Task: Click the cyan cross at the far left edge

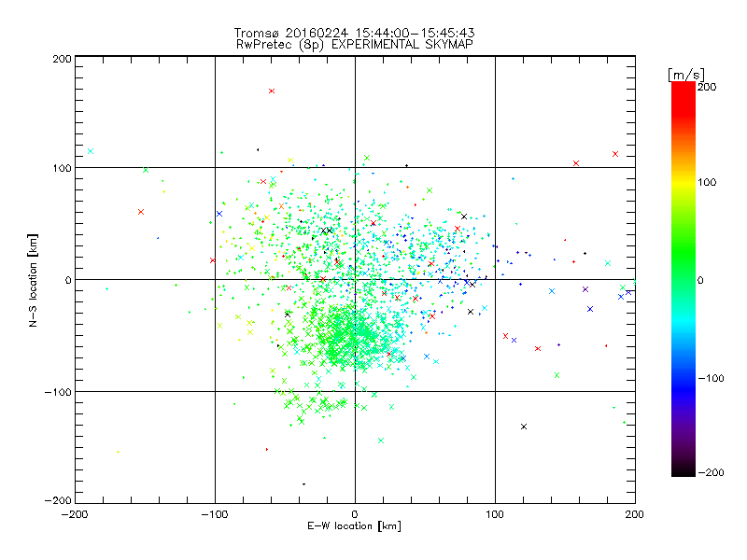Action: pos(91,151)
